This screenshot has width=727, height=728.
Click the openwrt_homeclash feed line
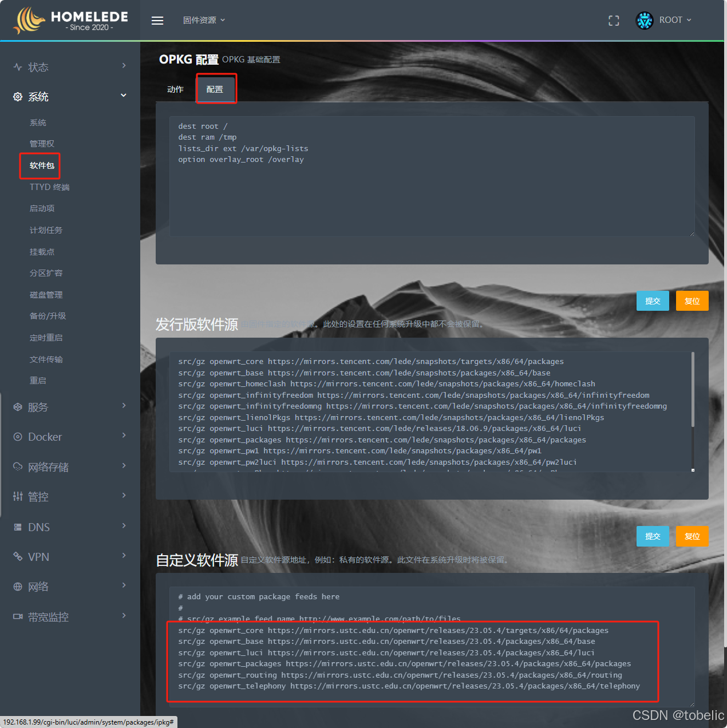pos(386,384)
